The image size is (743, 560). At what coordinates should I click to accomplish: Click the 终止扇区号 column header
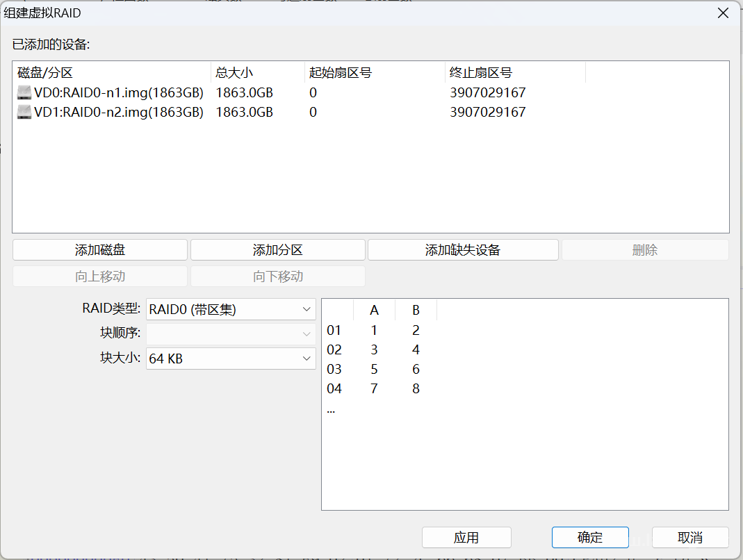tap(514, 73)
